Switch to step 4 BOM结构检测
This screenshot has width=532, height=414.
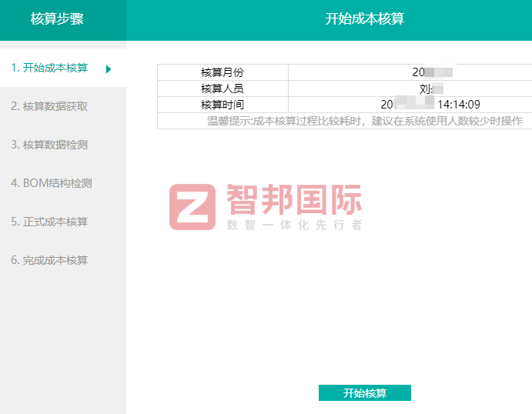[x=52, y=183]
